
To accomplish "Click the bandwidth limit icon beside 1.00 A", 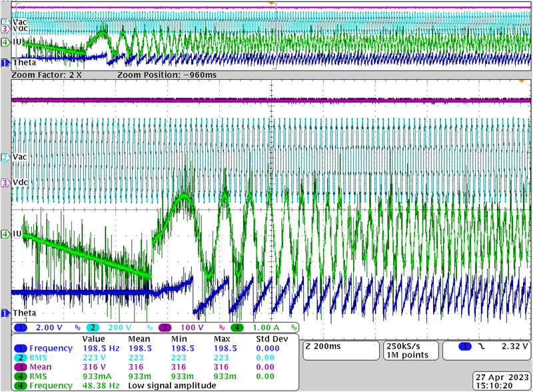I will point(294,328).
